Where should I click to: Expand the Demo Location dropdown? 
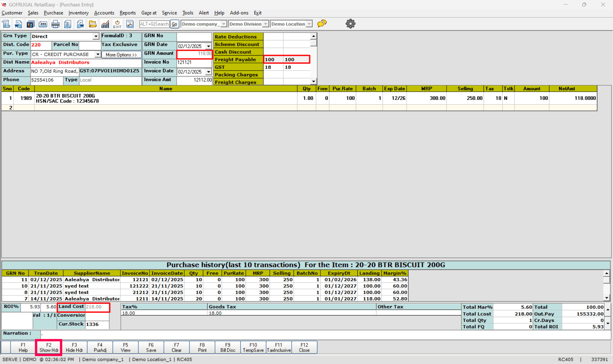309,24
